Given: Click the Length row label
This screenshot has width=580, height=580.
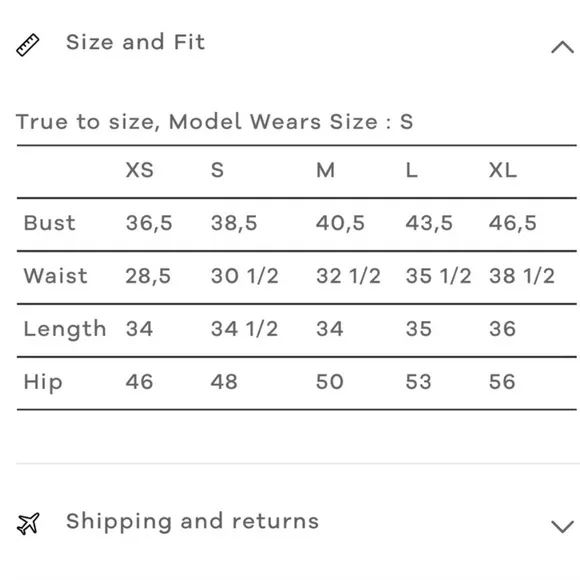Looking at the screenshot, I should click(x=65, y=330).
